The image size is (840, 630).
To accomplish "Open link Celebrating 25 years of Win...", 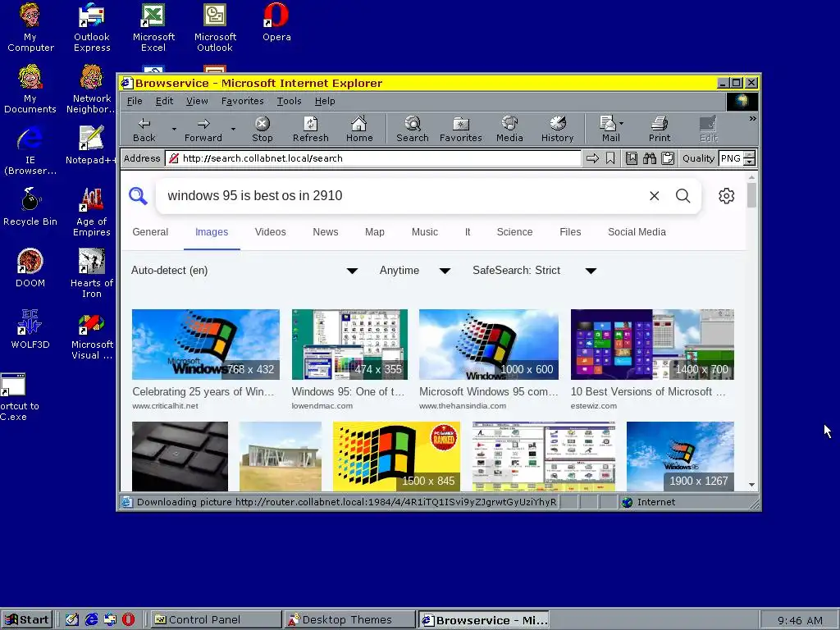I will (203, 391).
